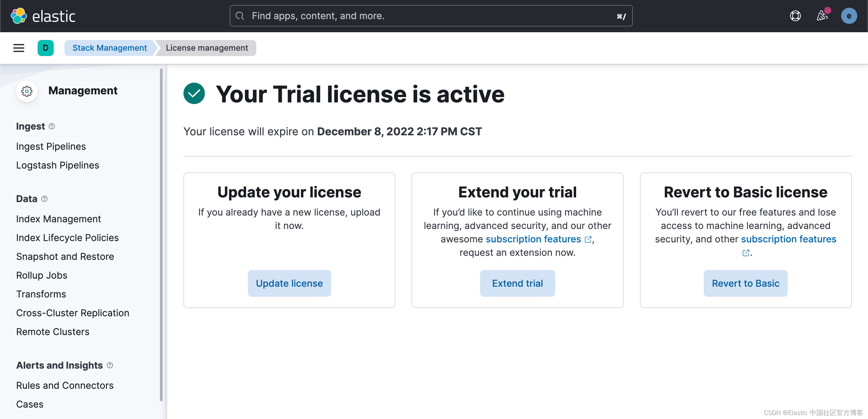
Task: Click the Stack Management breadcrumb
Action: (x=110, y=48)
